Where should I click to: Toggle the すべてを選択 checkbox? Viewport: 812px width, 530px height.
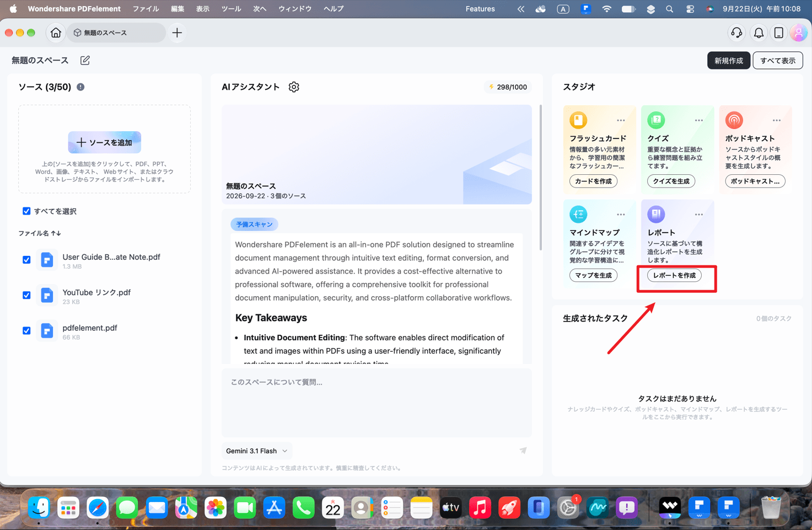[x=26, y=211]
